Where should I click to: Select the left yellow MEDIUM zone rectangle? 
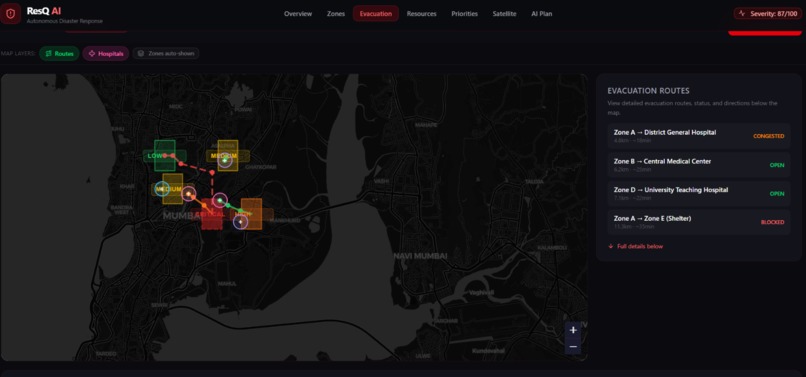[x=173, y=189]
